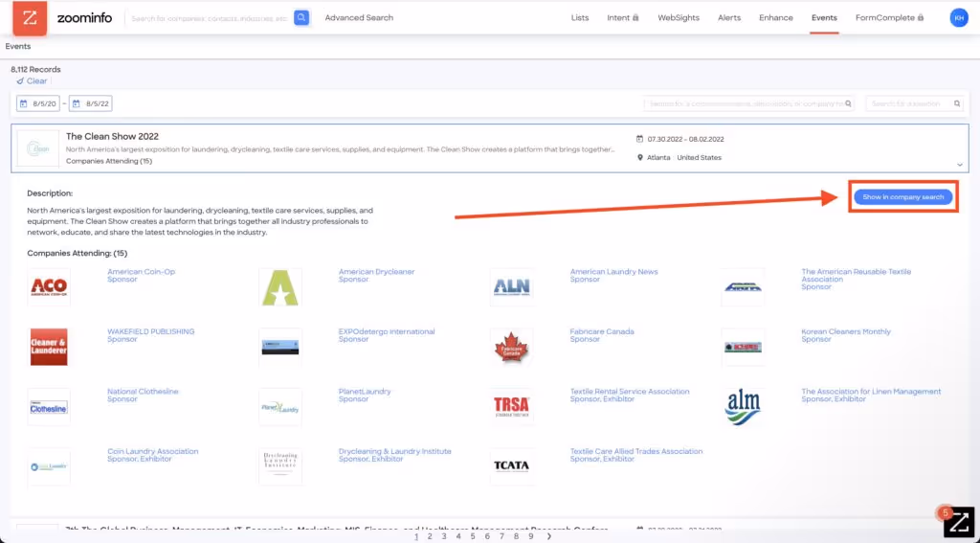Open the WebSights tab
The image size is (980, 543).
pyautogui.click(x=679, y=17)
